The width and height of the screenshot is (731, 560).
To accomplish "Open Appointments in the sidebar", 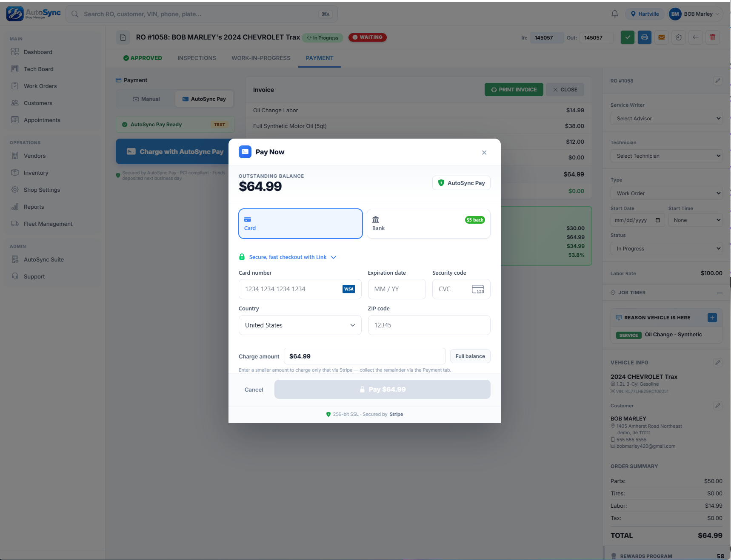I will (x=53, y=120).
